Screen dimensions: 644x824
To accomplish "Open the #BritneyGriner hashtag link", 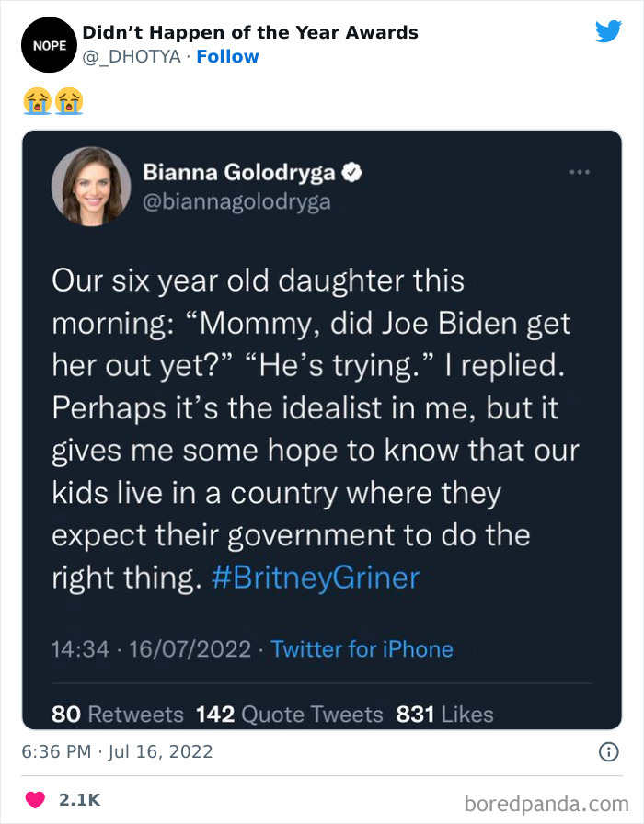I will (315, 578).
